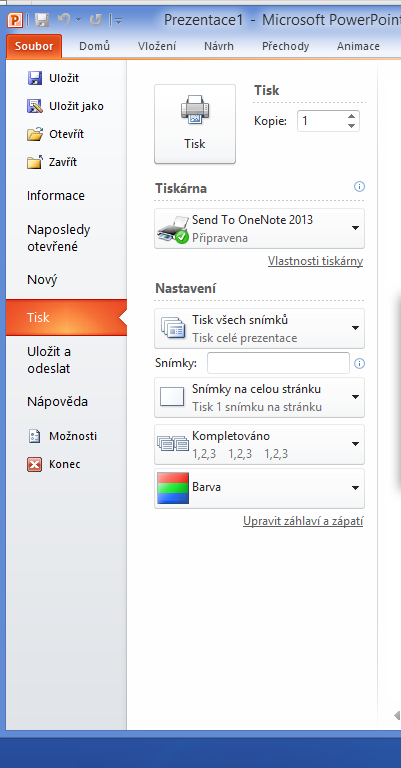Screen dimensions: 401x768
Task: Select the highlighted Tisk section
Action: pyautogui.click(x=66, y=317)
